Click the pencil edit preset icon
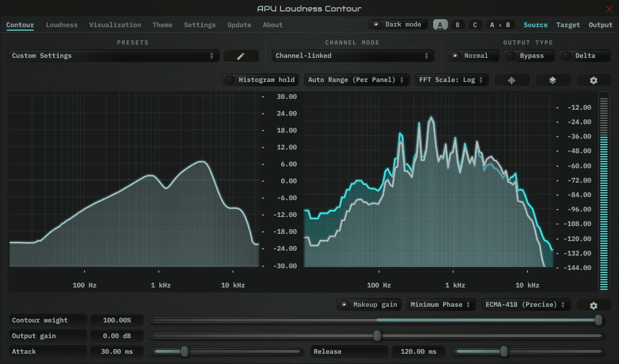619x364 pixels. point(241,56)
